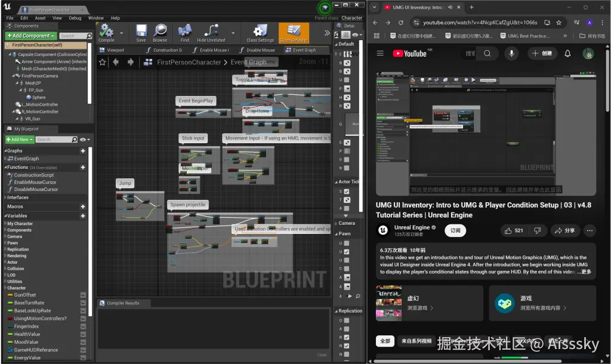Click the favorite star in the graph breadcrumb
This screenshot has height=364, width=611.
tap(103, 62)
